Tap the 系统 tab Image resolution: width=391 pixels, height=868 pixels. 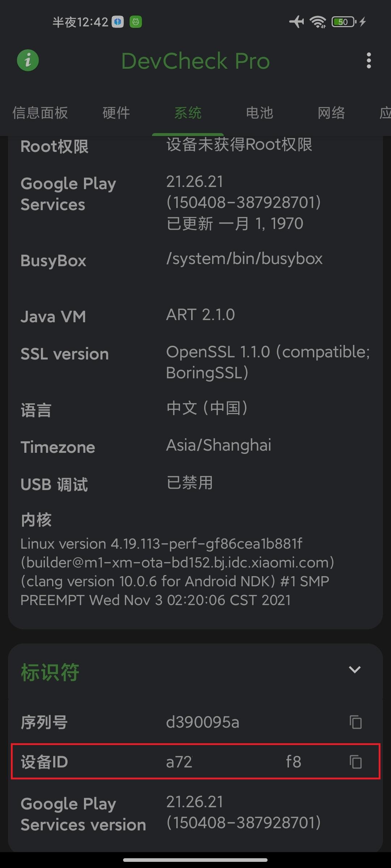188,113
